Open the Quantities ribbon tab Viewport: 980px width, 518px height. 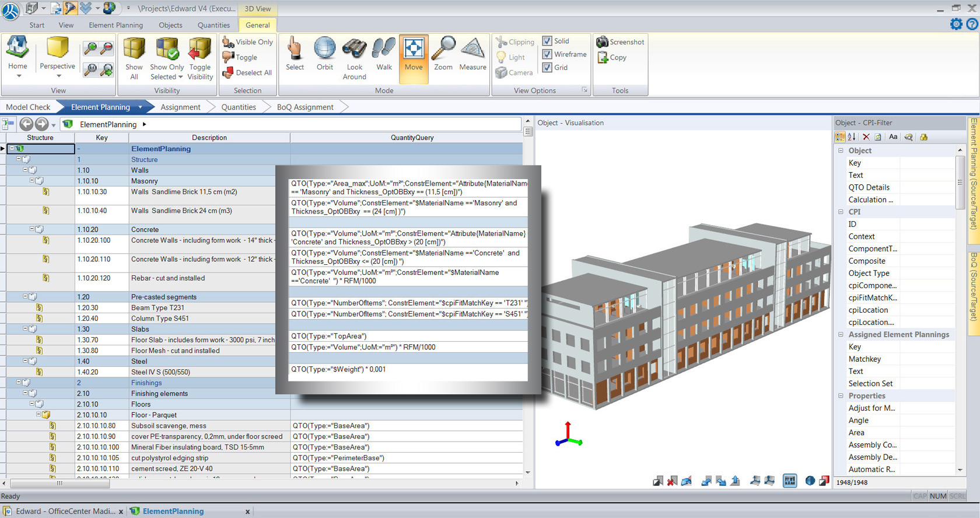pyautogui.click(x=213, y=25)
